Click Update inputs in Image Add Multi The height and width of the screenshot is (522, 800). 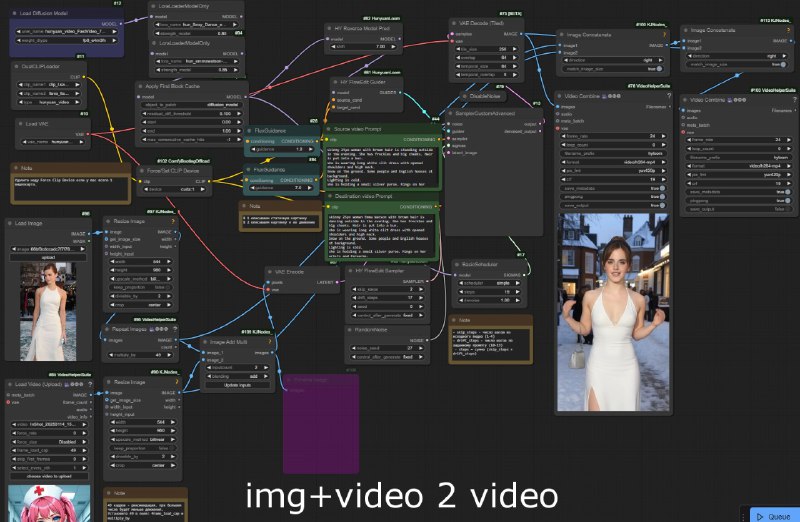click(238, 385)
